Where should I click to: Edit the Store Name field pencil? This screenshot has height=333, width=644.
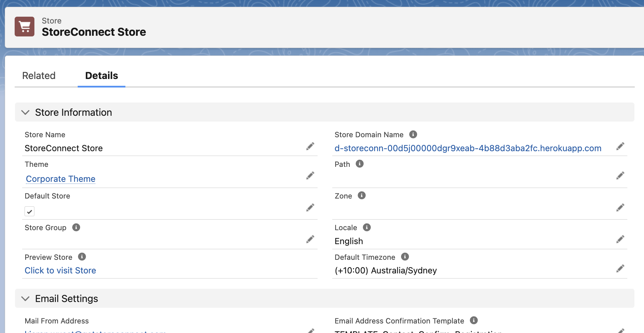pyautogui.click(x=310, y=146)
